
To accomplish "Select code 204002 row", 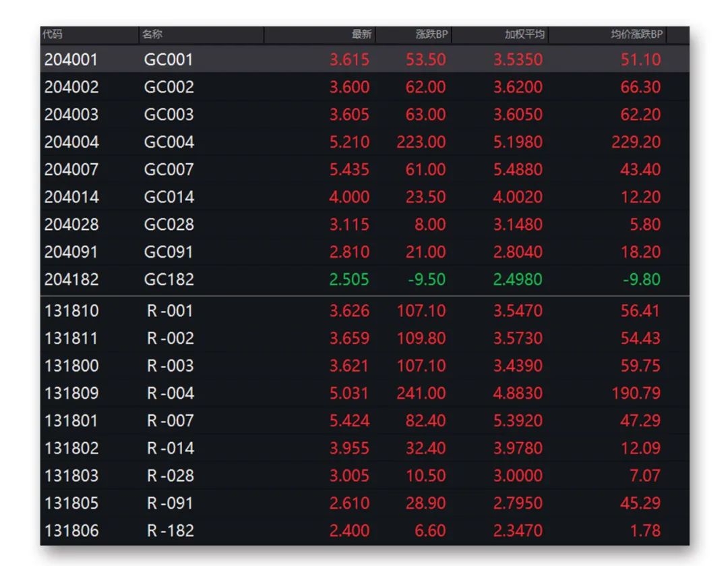I will point(71,87).
